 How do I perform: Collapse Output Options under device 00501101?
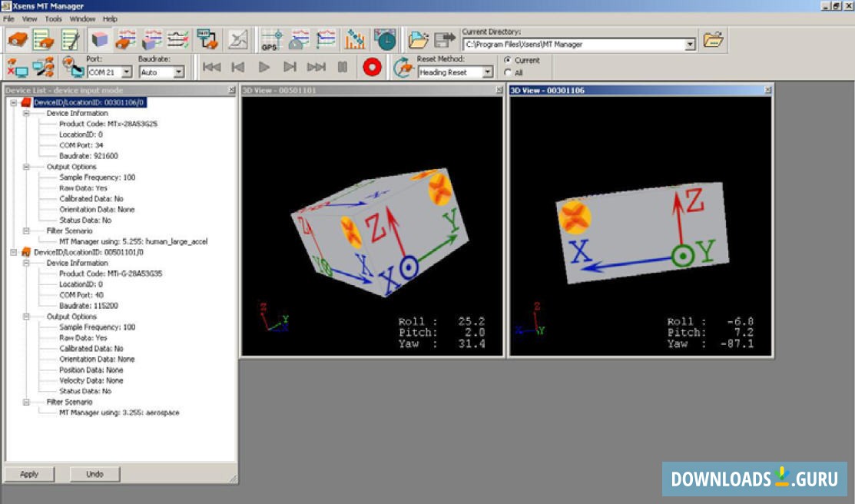click(26, 317)
